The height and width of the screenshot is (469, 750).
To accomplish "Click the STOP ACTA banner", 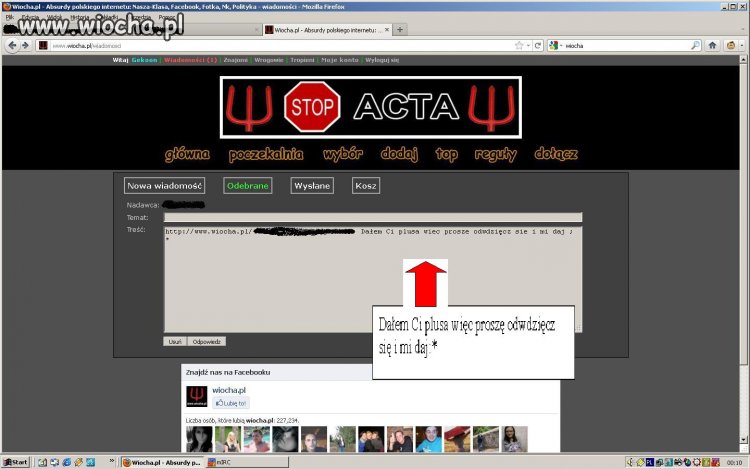I will coord(371,107).
